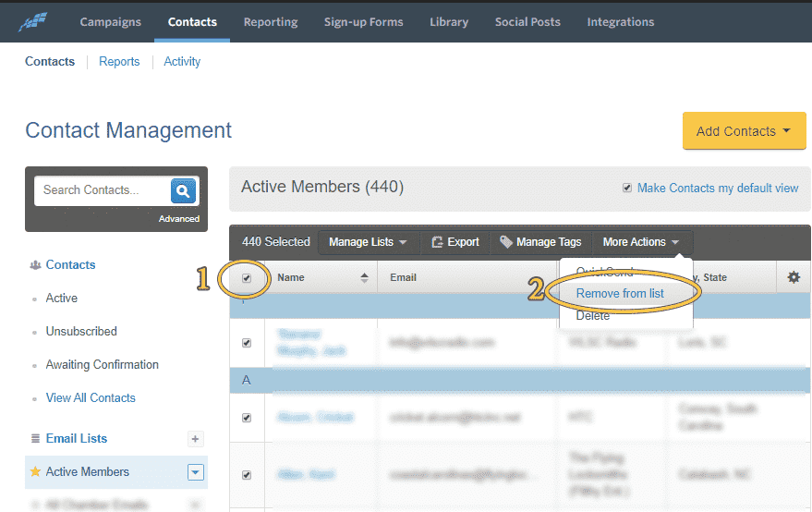Toggle the select-all checkbox in table header
Viewport: 812px width, 512px height.
coord(247,278)
